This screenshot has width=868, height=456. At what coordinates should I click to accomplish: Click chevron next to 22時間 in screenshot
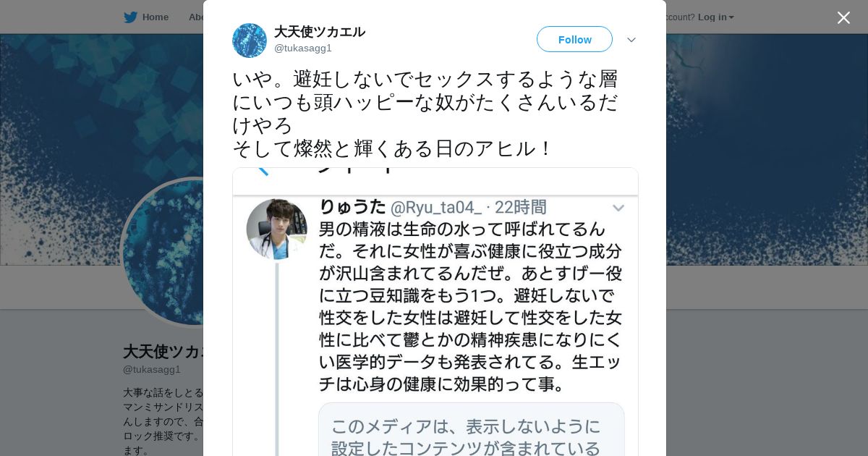(618, 208)
